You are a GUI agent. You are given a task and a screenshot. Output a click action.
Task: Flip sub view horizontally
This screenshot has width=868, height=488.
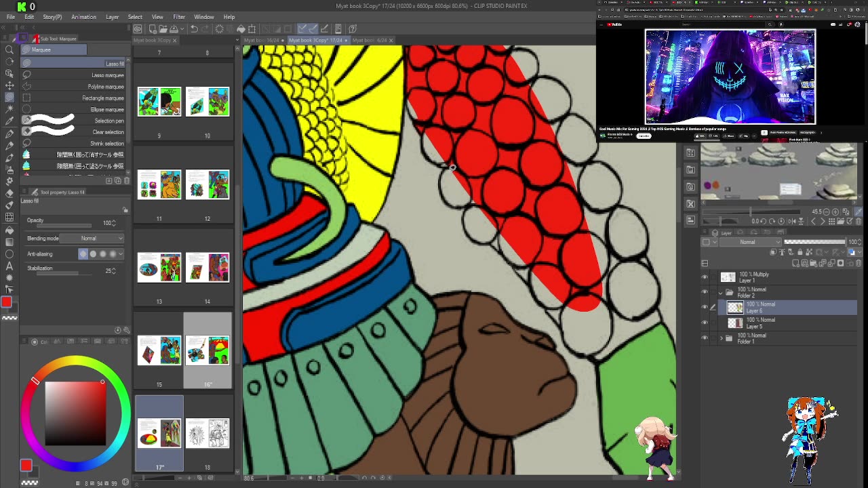tap(792, 222)
